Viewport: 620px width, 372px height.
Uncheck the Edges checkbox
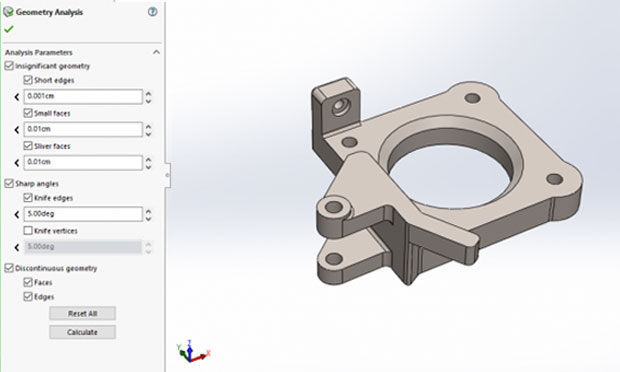coord(28,296)
